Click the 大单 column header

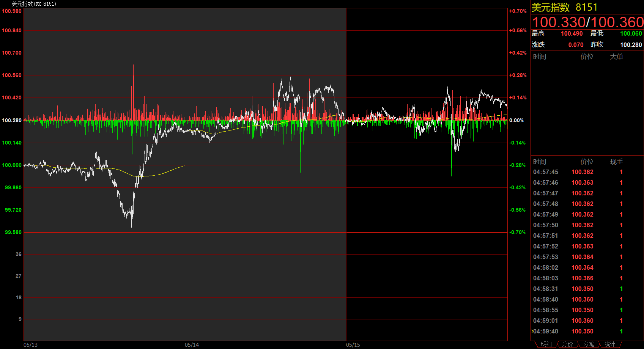(616, 57)
